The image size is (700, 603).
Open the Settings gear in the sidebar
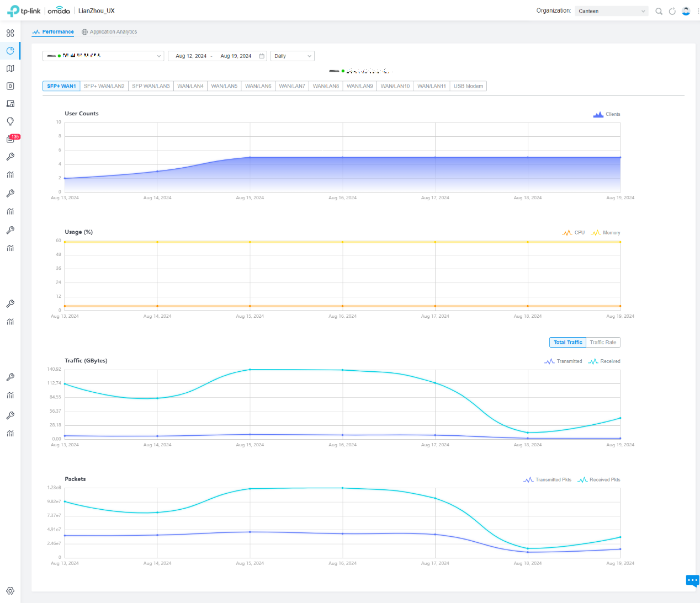pyautogui.click(x=10, y=591)
